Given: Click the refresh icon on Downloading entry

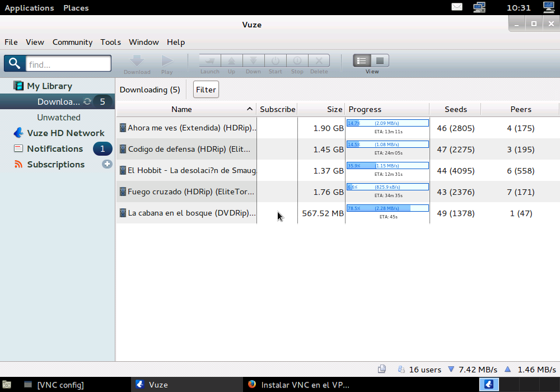Looking at the screenshot, I should [x=87, y=101].
